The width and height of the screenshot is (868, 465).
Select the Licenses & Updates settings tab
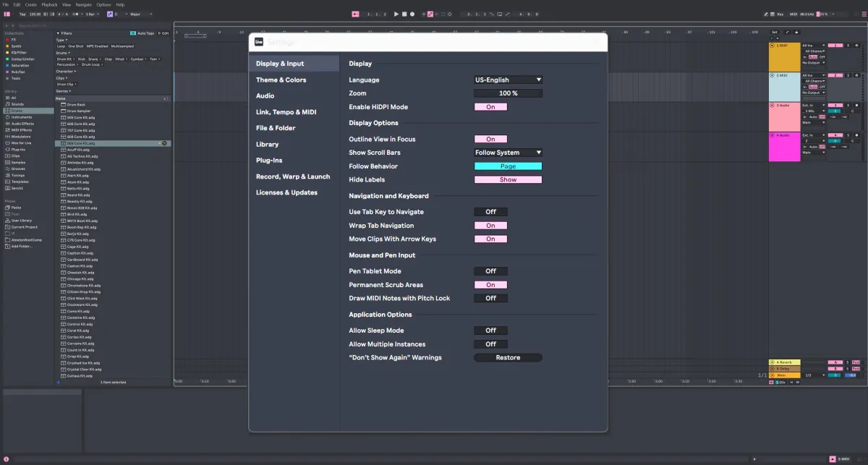294,192
